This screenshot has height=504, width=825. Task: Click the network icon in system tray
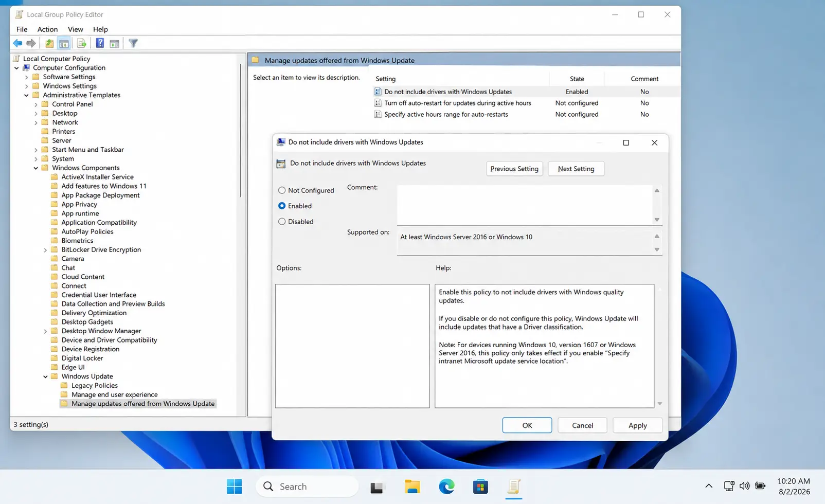(x=729, y=485)
